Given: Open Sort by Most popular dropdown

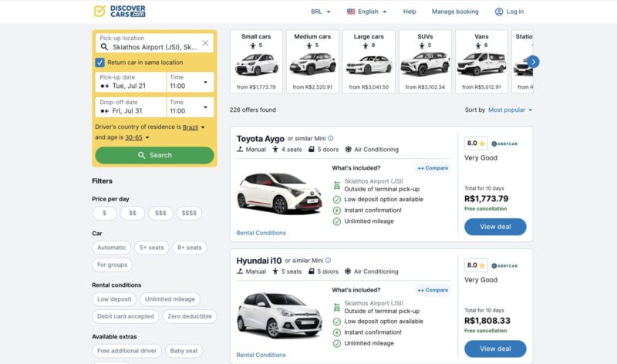Looking at the screenshot, I should [510, 110].
